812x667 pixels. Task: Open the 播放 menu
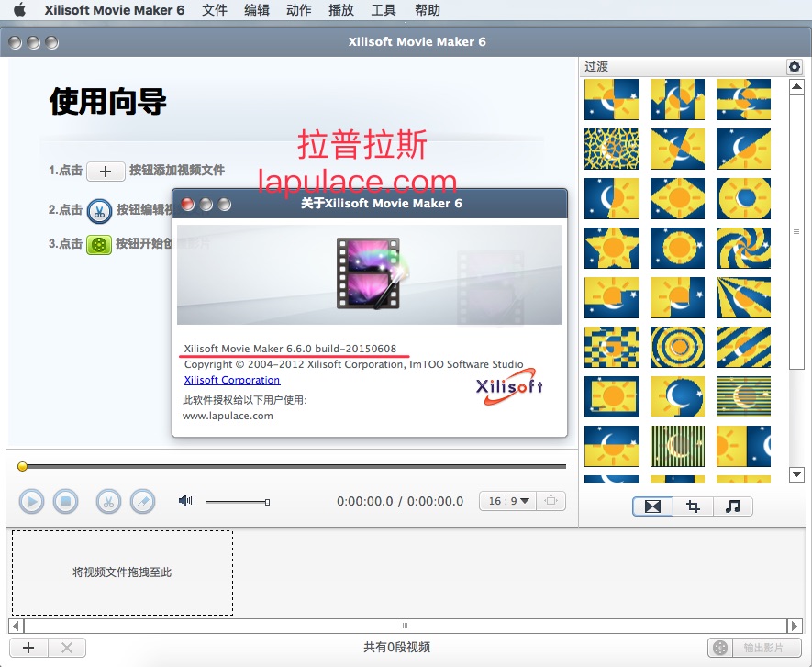(341, 10)
